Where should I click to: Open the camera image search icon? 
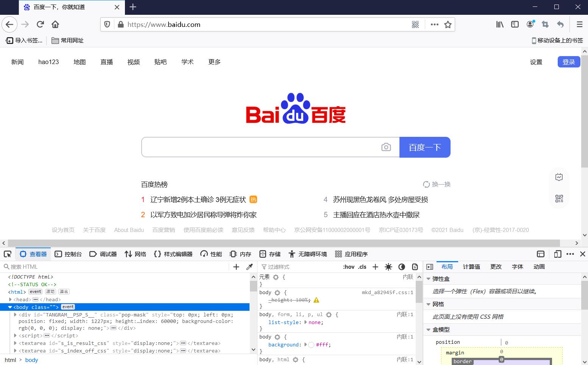point(386,147)
